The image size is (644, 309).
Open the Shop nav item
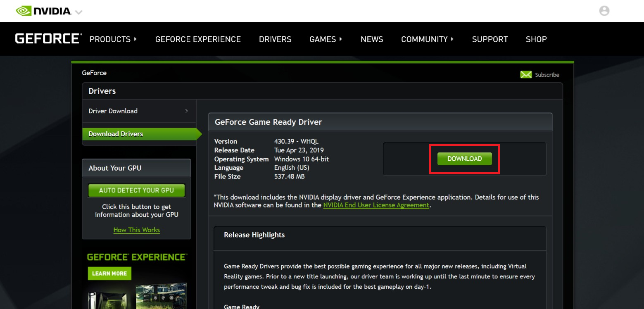(x=536, y=39)
